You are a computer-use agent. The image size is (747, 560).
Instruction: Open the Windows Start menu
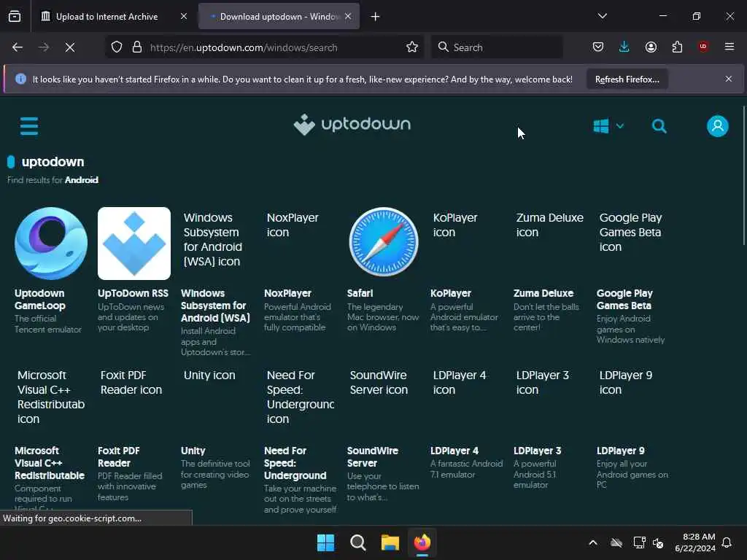[326, 542]
